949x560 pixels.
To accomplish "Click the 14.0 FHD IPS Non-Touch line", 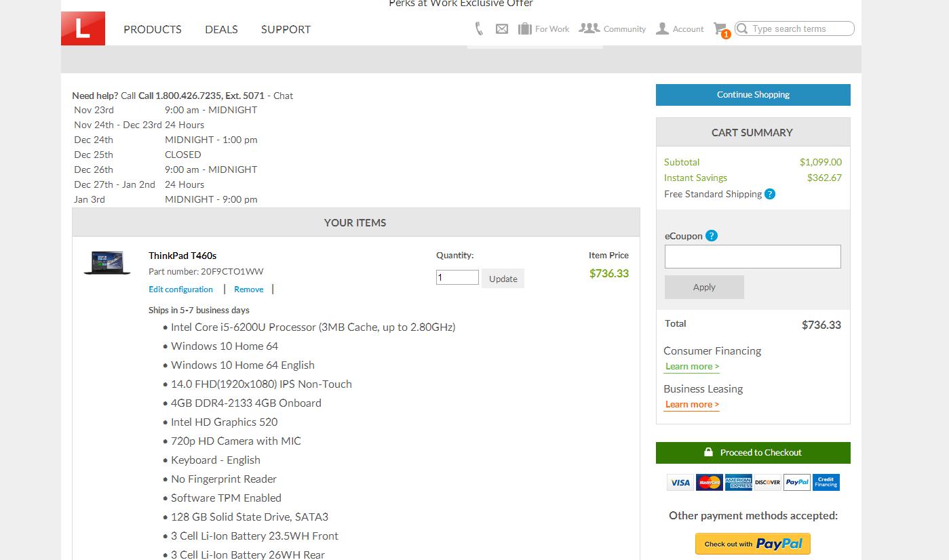I will pyautogui.click(x=261, y=384).
